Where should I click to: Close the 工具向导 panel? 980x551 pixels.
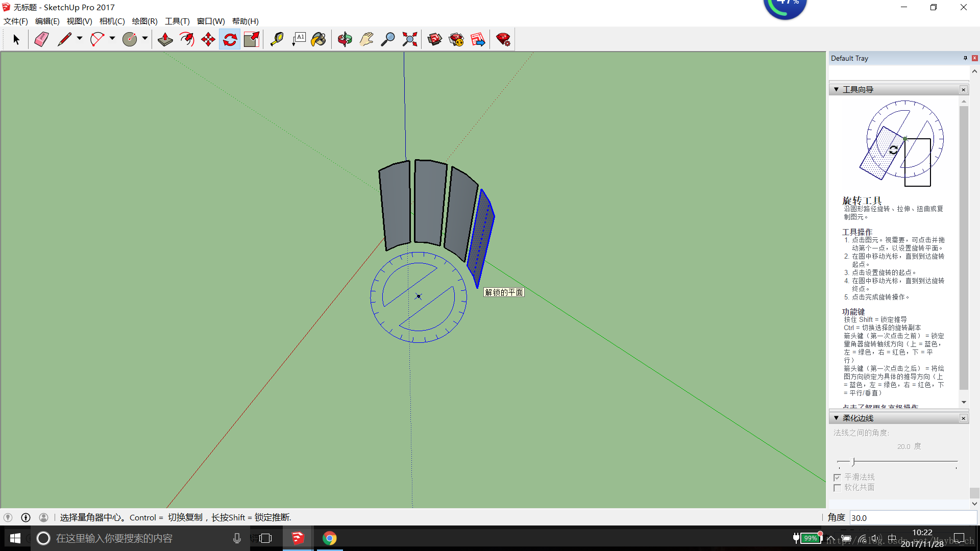963,90
